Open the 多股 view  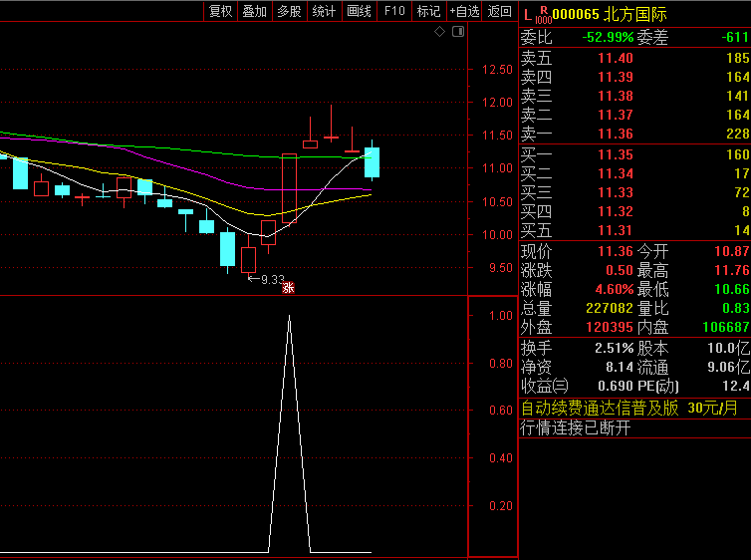[x=289, y=11]
